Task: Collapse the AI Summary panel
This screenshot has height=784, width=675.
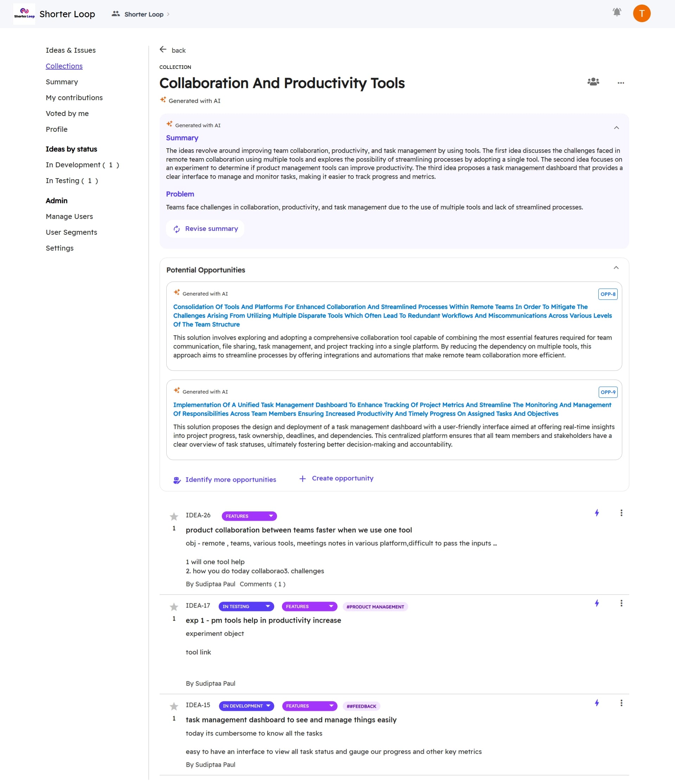Action: [616, 128]
